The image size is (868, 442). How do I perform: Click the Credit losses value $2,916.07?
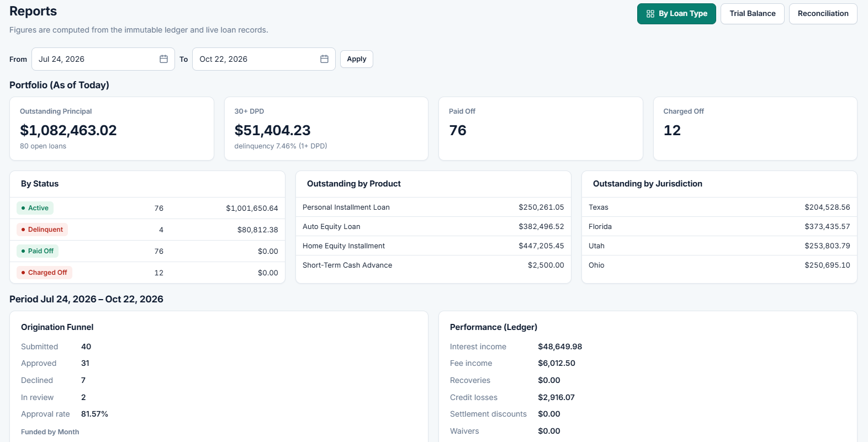pos(556,397)
